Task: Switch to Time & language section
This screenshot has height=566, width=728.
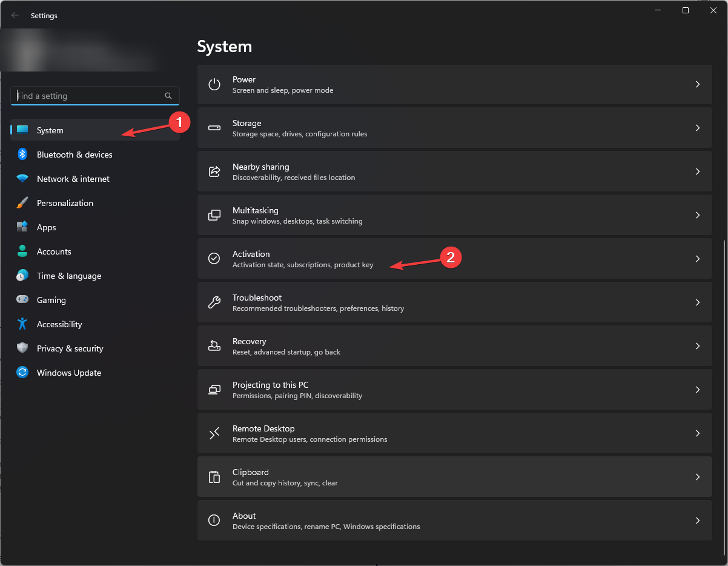Action: pos(69,276)
